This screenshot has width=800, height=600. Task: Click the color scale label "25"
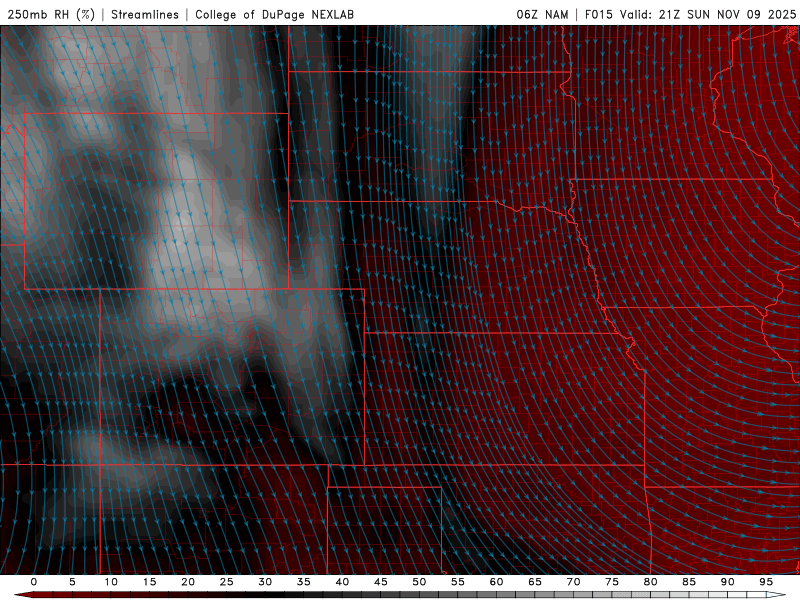pyautogui.click(x=227, y=582)
